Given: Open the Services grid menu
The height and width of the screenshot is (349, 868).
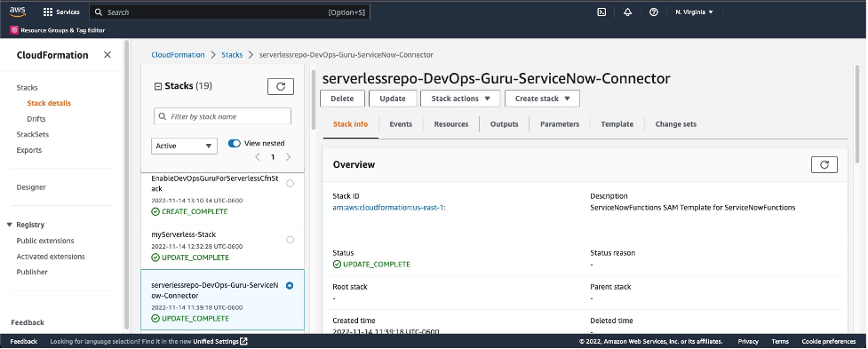Looking at the screenshot, I should click(61, 12).
